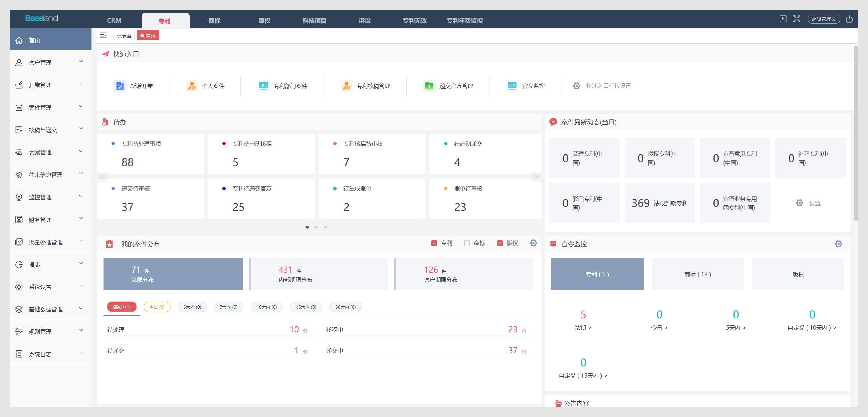Expand 系统设置 chevron
868x417 pixels.
(81, 286)
